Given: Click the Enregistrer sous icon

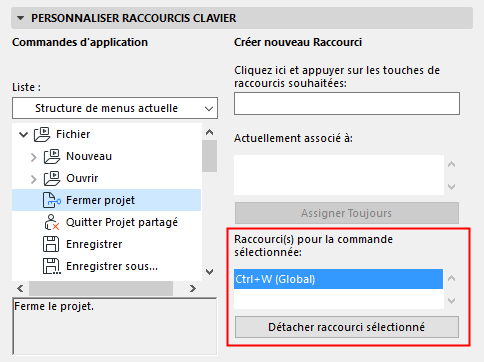Looking at the screenshot, I should point(52,266).
